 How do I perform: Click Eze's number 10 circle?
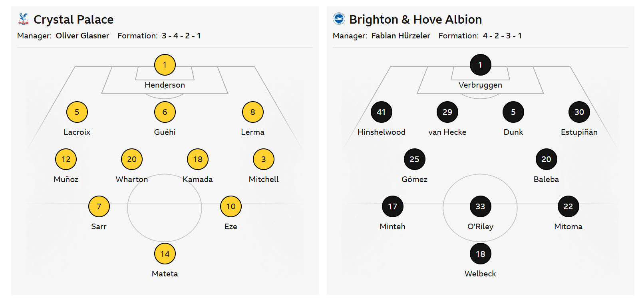click(231, 206)
